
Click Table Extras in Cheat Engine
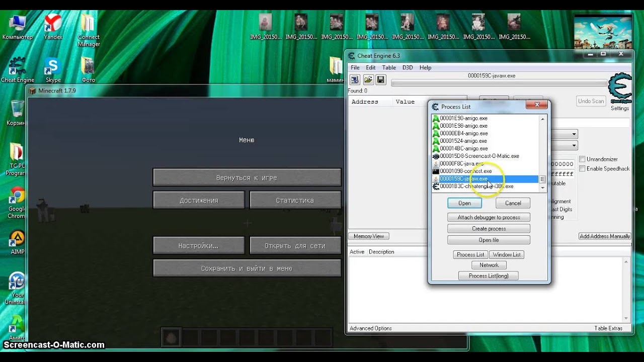click(608, 328)
